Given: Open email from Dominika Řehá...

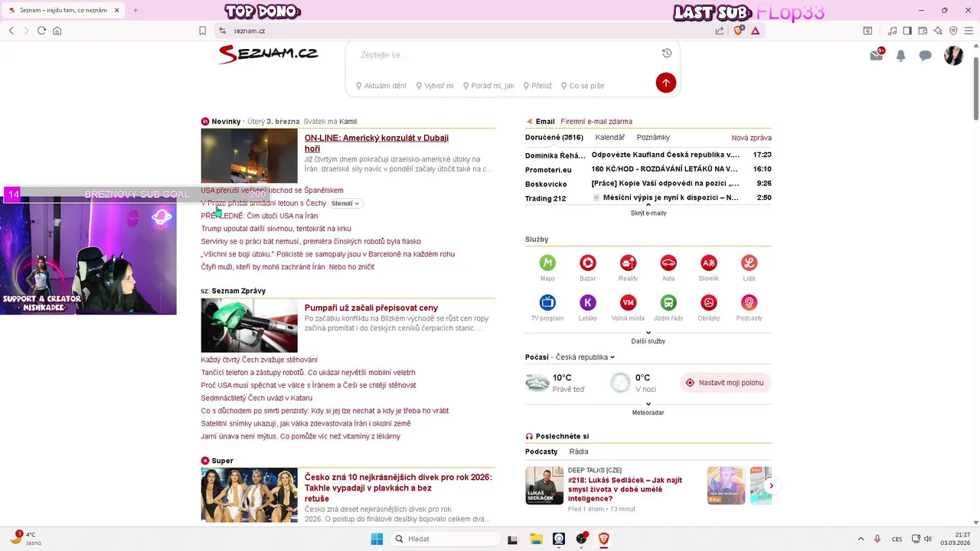Looking at the screenshot, I should [x=648, y=155].
